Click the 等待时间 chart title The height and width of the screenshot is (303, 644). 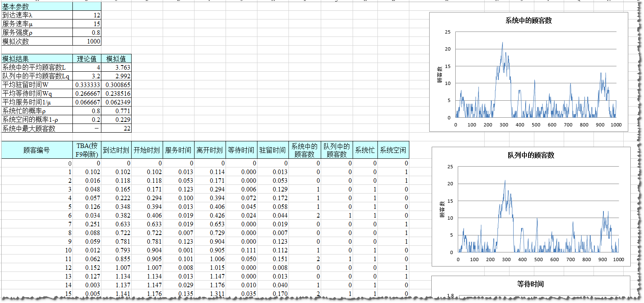coord(531,284)
